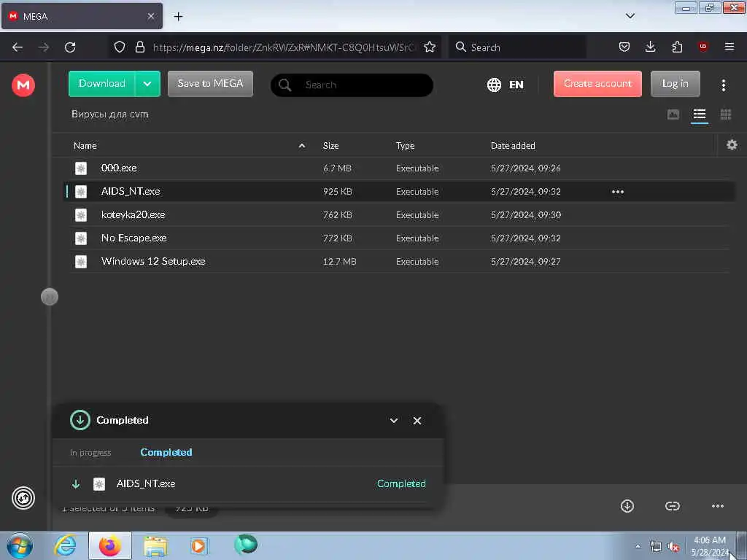Open MEGA three-dot options menu
Image resolution: width=747 pixels, height=560 pixels.
[x=723, y=85]
